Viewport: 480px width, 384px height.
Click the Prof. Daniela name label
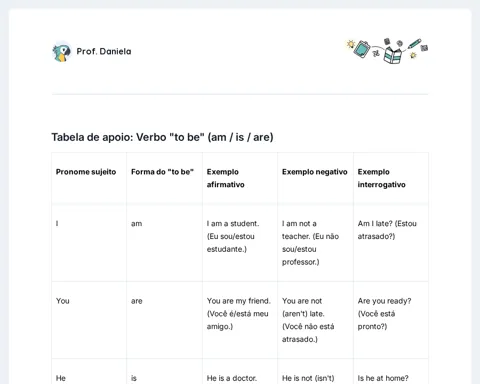click(104, 51)
